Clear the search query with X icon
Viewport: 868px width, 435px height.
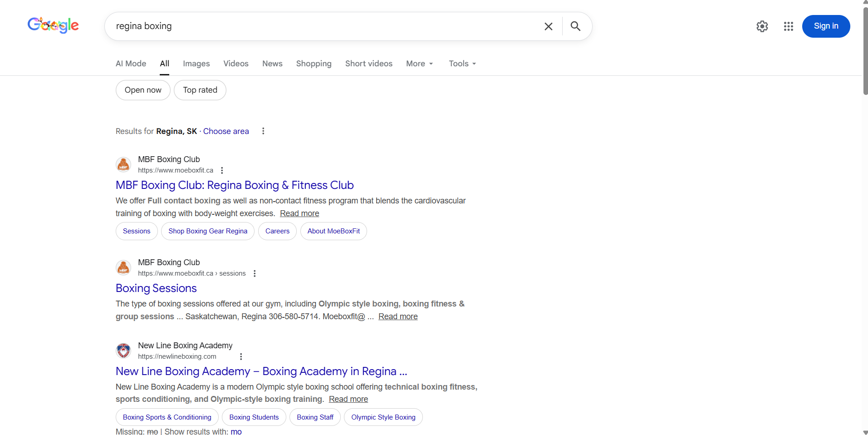(548, 26)
